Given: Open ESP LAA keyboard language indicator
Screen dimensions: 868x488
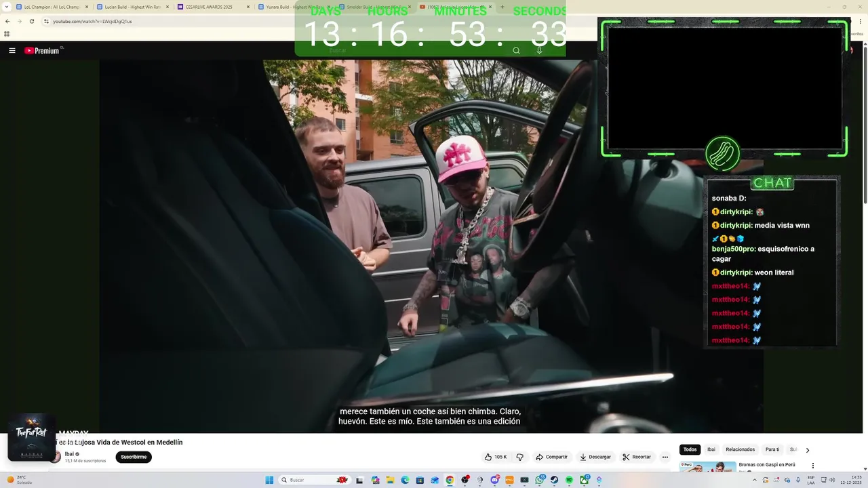Looking at the screenshot, I should (x=811, y=480).
